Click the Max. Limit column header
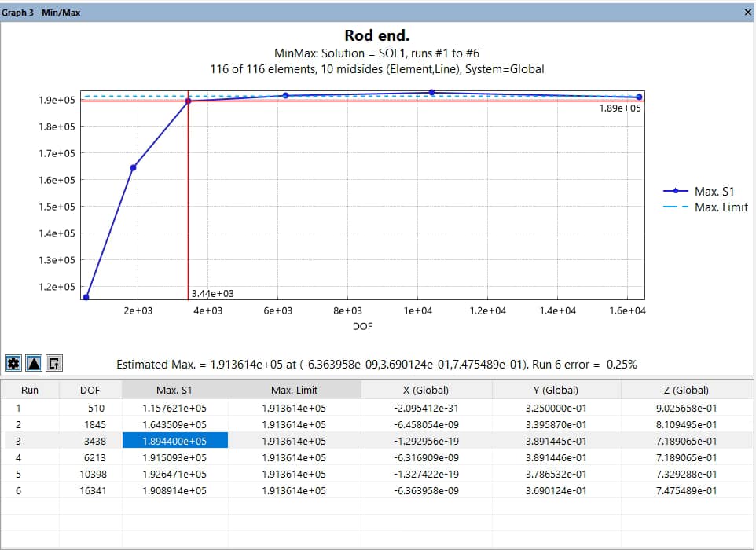 293,390
